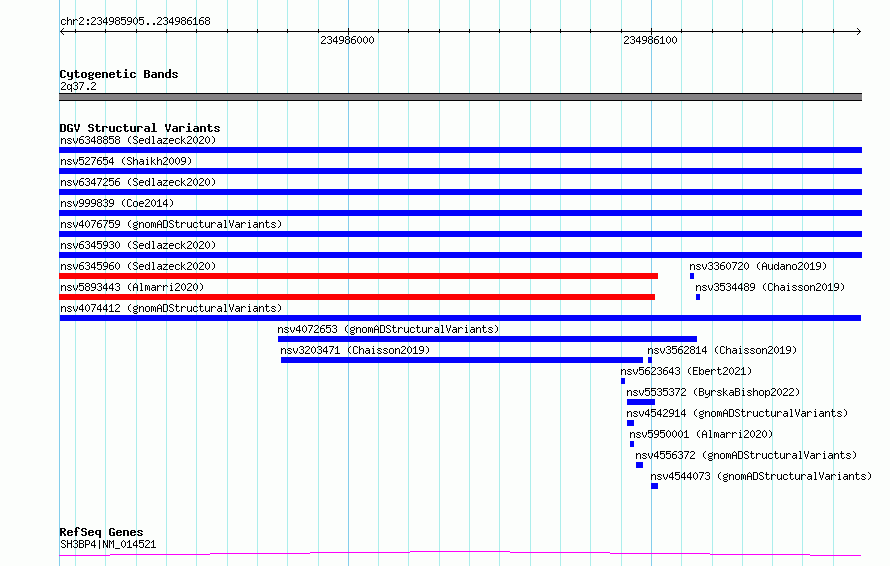This screenshot has width=890, height=566.
Task: Click the ruler's left arrowhead
Action: click(62, 32)
